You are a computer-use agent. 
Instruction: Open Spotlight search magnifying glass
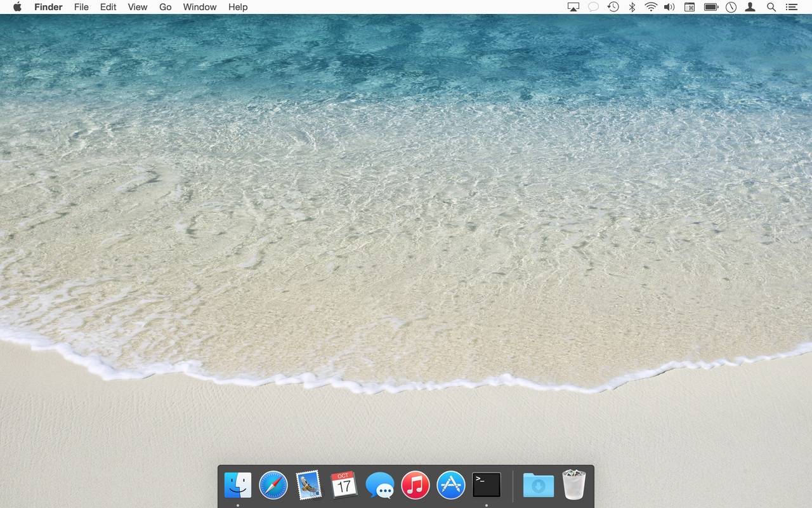pyautogui.click(x=771, y=7)
